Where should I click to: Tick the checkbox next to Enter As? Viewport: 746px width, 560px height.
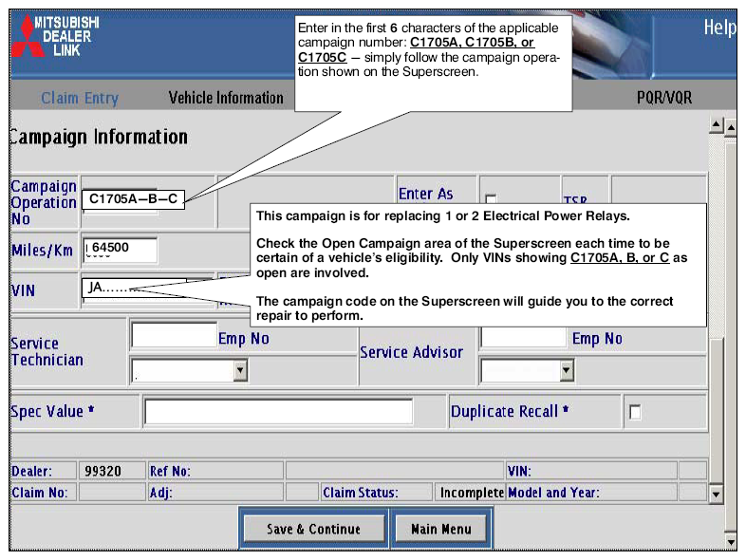[491, 198]
